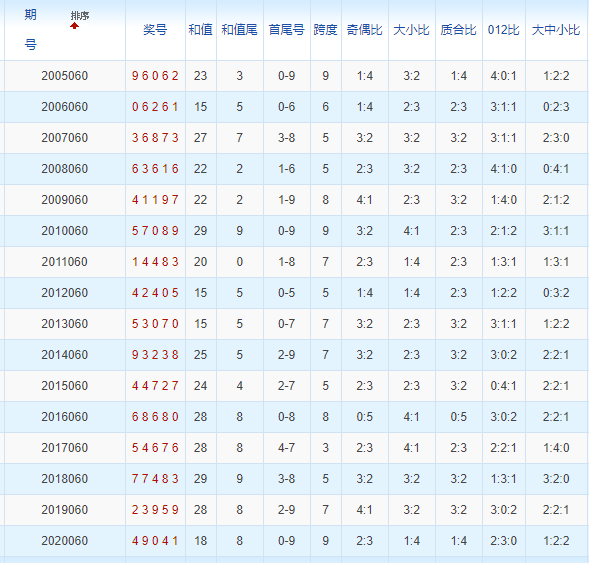
Task: Select 和值尾 value 0 in row 2011060
Action: click(240, 262)
